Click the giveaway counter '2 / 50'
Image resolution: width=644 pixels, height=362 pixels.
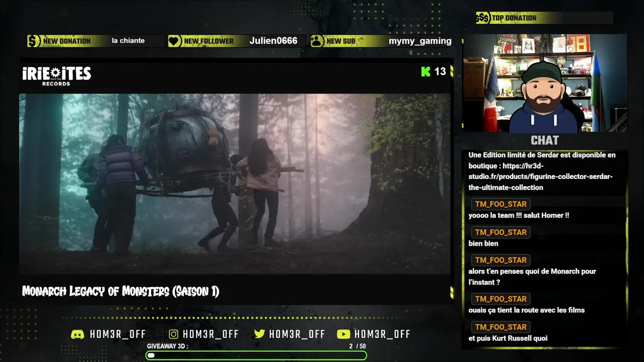(358, 346)
